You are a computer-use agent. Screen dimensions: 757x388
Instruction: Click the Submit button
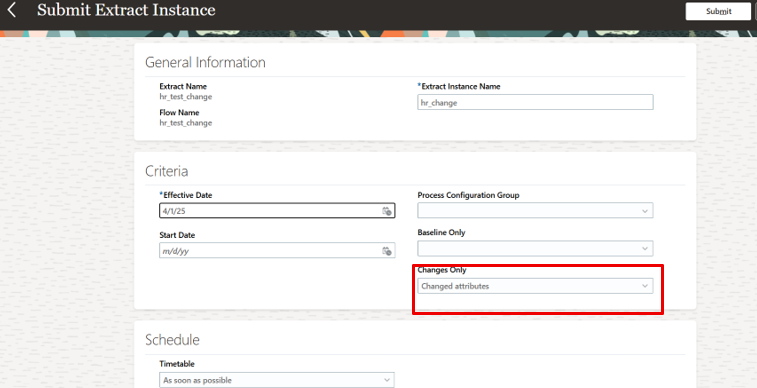pos(718,11)
